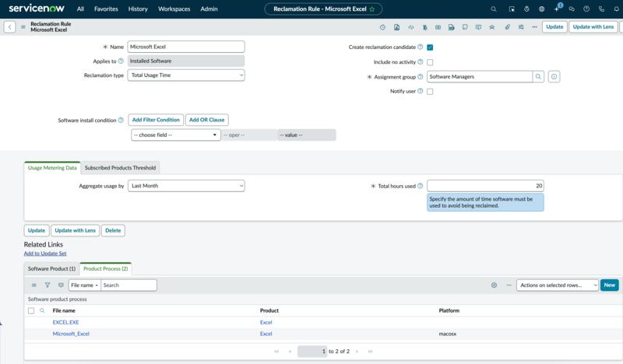623x364 pixels.
Task: Open the All menu
Action: click(80, 9)
